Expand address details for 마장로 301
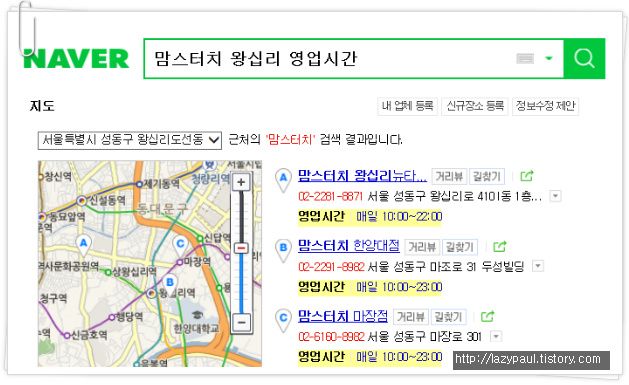 (496, 336)
